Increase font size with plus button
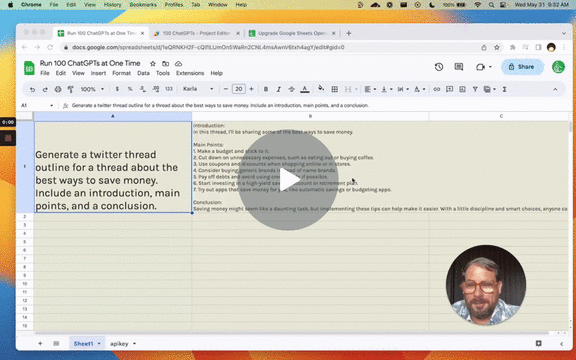This screenshot has width=576, height=360. (251, 89)
